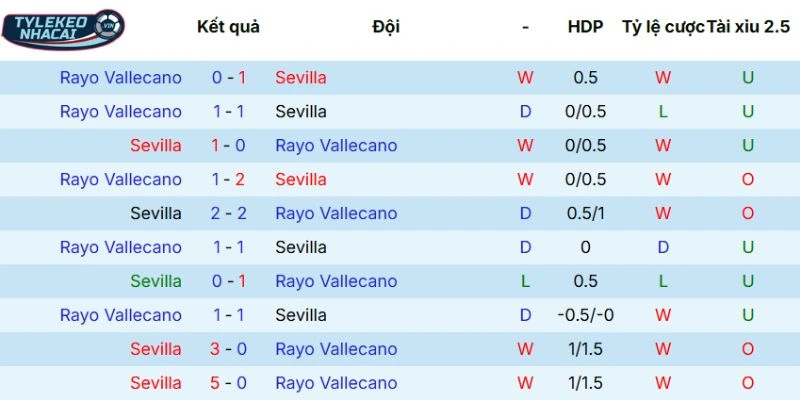The height and width of the screenshot is (400, 800).
Task: Click the 5 - 0 match score
Action: (x=228, y=383)
